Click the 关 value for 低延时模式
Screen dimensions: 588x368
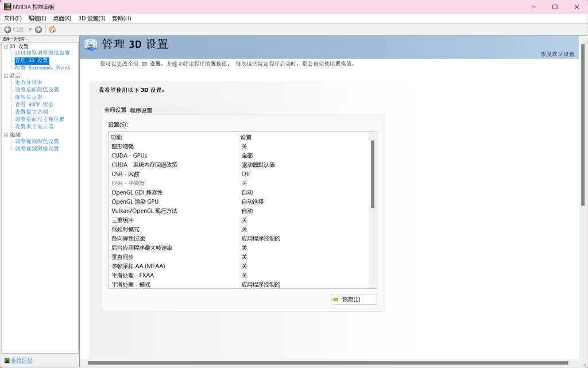pos(244,229)
